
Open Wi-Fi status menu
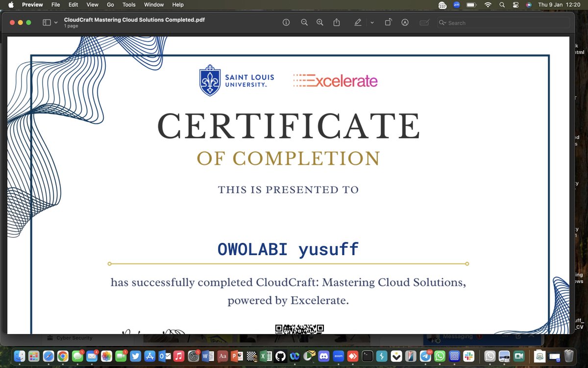point(488,5)
